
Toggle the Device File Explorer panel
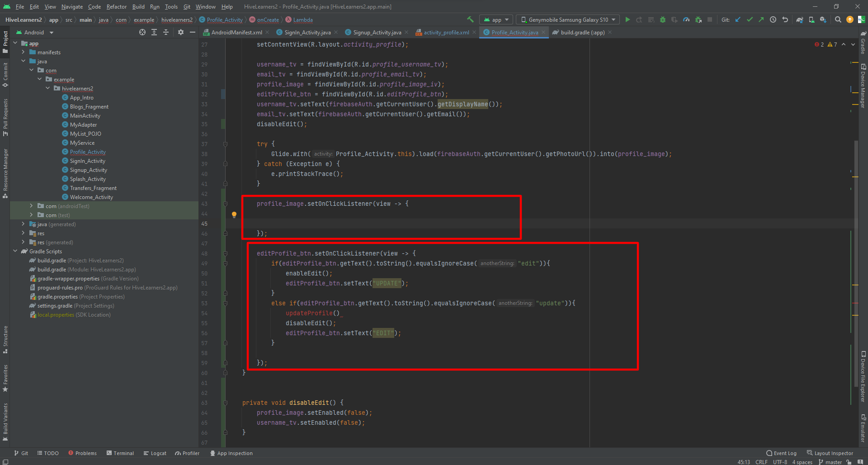pos(863,376)
